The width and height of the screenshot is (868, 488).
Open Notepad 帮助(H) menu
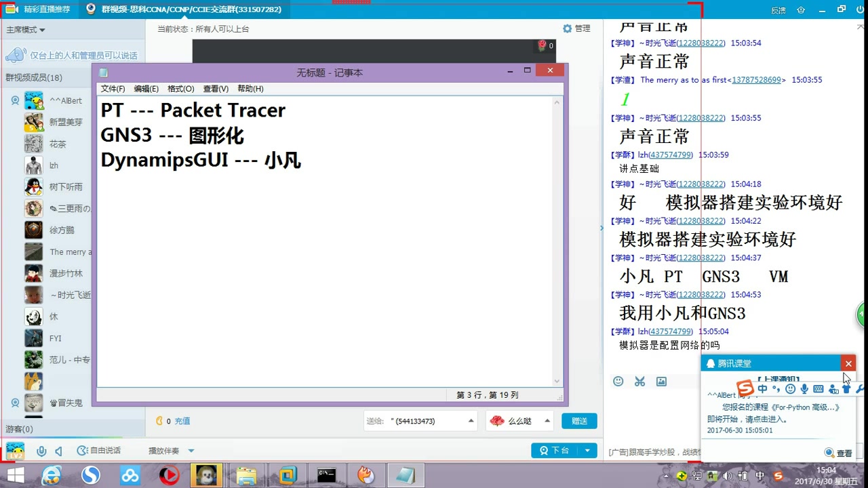[250, 89]
